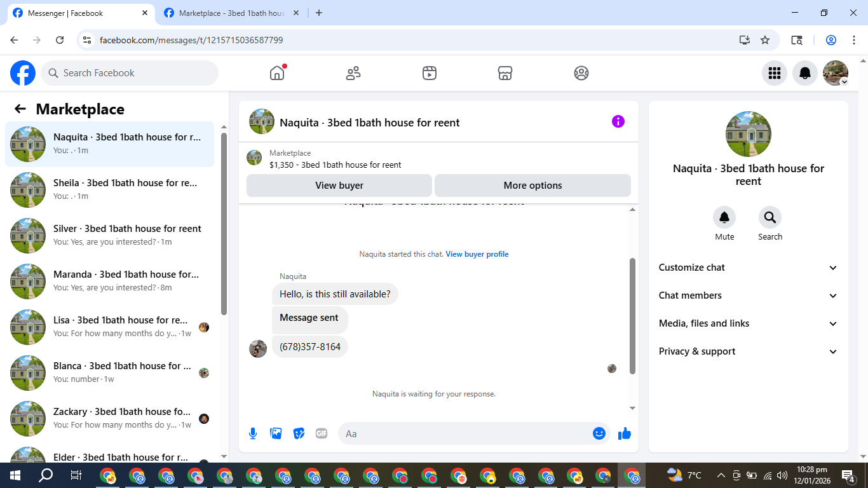Show hidden system tray icons

tap(721, 475)
